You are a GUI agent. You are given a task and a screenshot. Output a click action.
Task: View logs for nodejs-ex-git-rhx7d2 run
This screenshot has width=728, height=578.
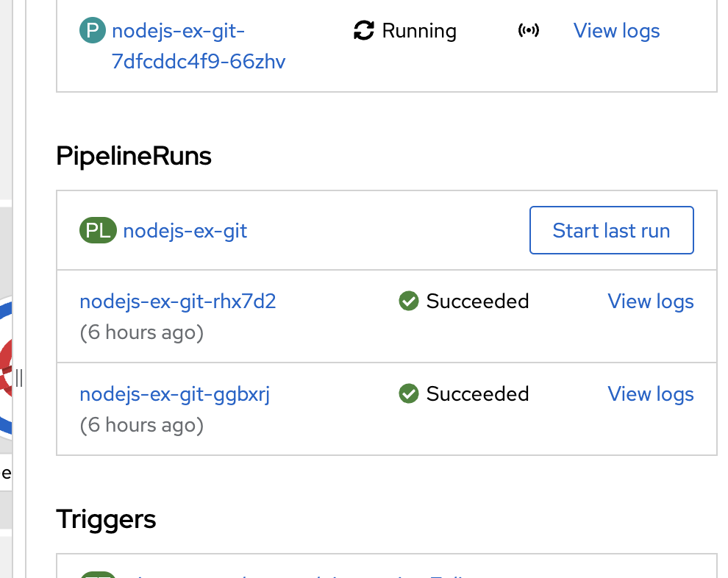pyautogui.click(x=650, y=301)
